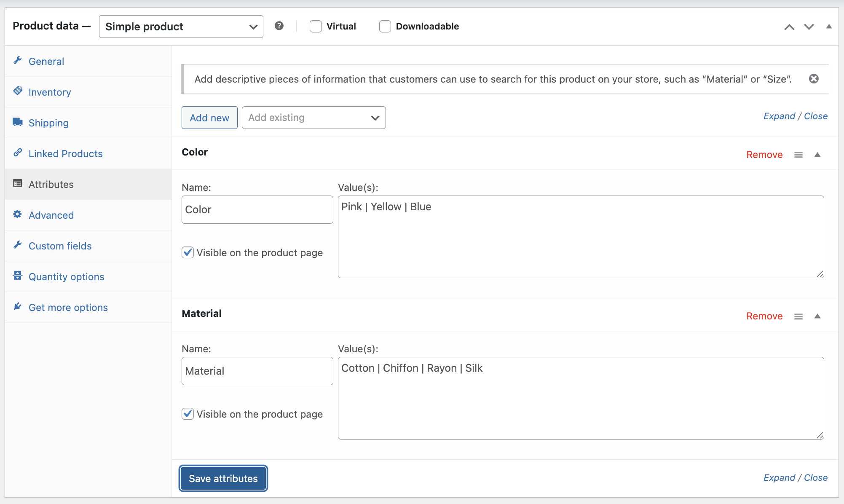Click the Advanced gear icon

point(18,214)
